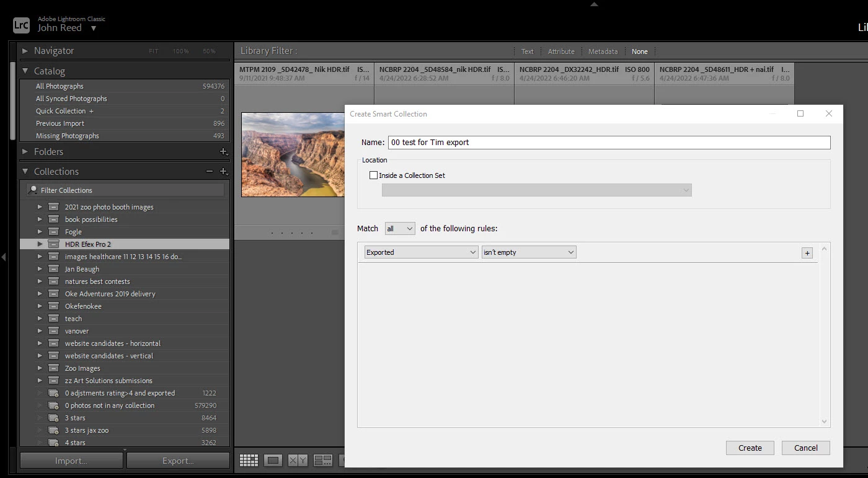Viewport: 868px width, 478px height.
Task: Add a new folder with the Folders plus icon
Action: click(x=224, y=151)
